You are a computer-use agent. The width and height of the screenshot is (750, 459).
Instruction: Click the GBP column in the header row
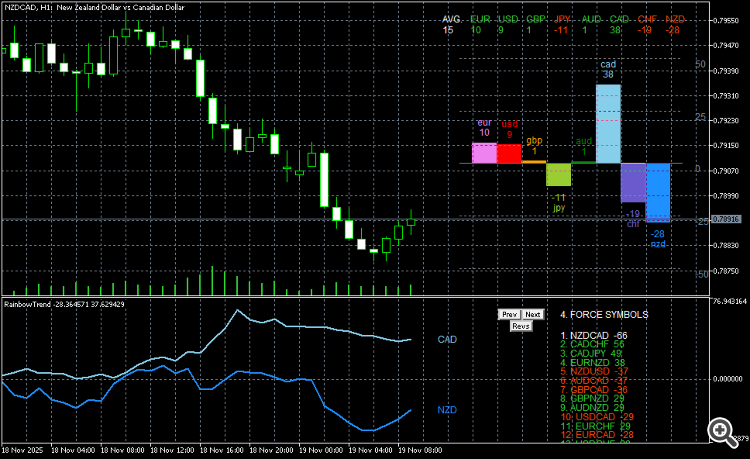coord(536,24)
